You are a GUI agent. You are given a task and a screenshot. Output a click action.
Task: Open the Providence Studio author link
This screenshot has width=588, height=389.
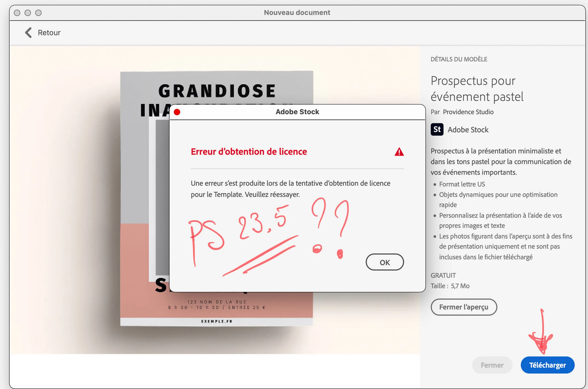point(468,112)
